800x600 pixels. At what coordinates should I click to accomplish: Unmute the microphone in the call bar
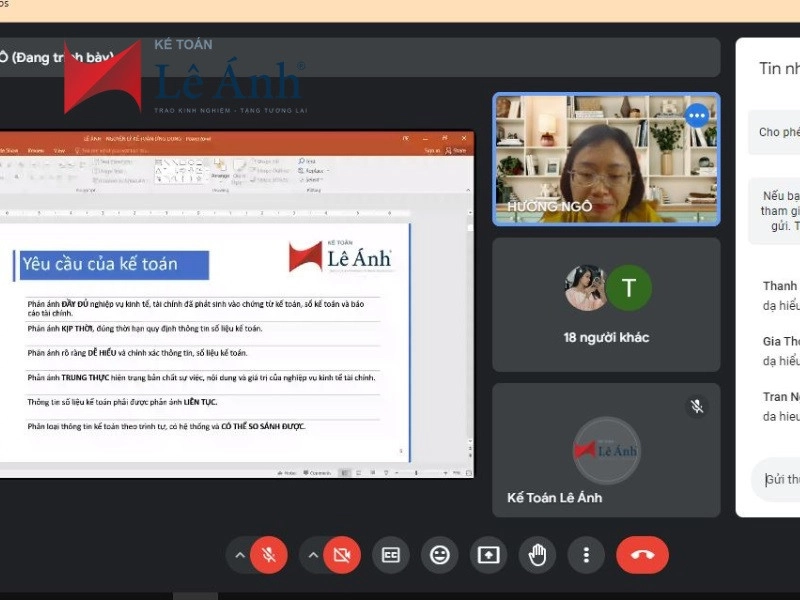pos(268,555)
